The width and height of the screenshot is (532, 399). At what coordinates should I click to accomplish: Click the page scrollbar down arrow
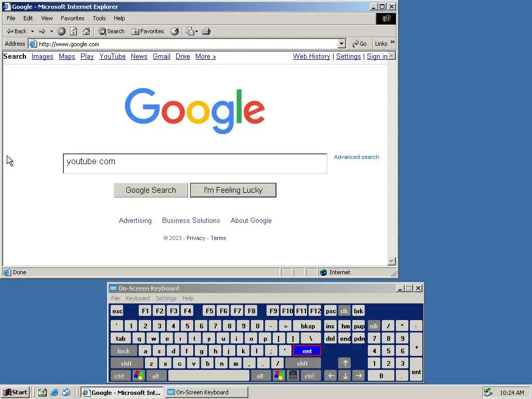click(x=392, y=261)
